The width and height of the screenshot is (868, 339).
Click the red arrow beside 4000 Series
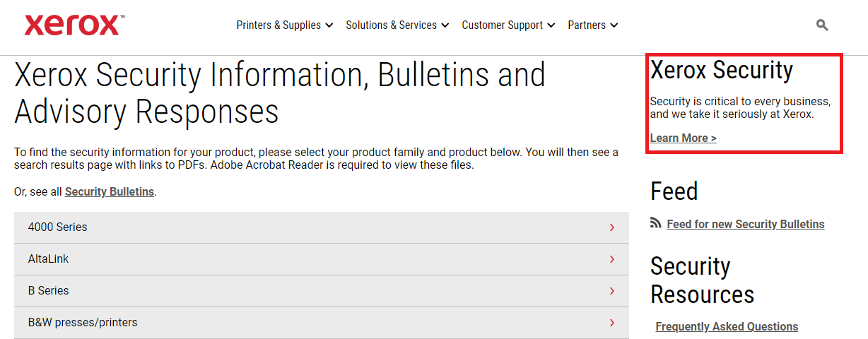click(611, 227)
